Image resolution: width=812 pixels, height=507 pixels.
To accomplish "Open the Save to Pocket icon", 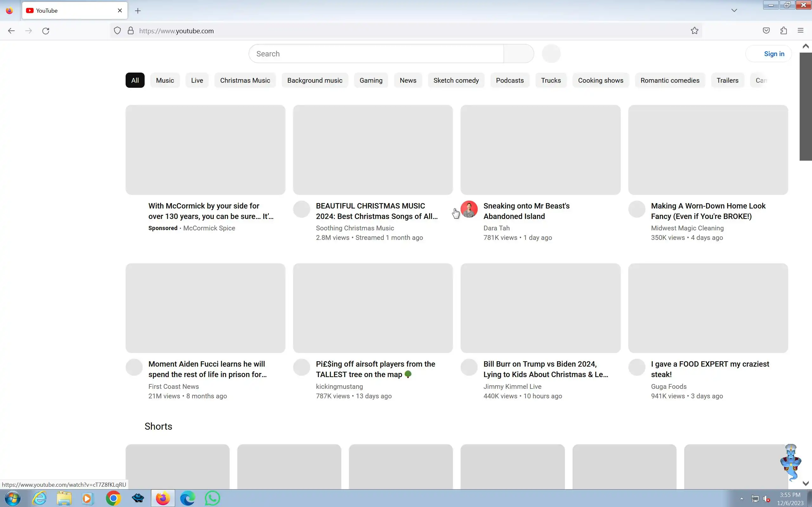I will click(x=766, y=31).
